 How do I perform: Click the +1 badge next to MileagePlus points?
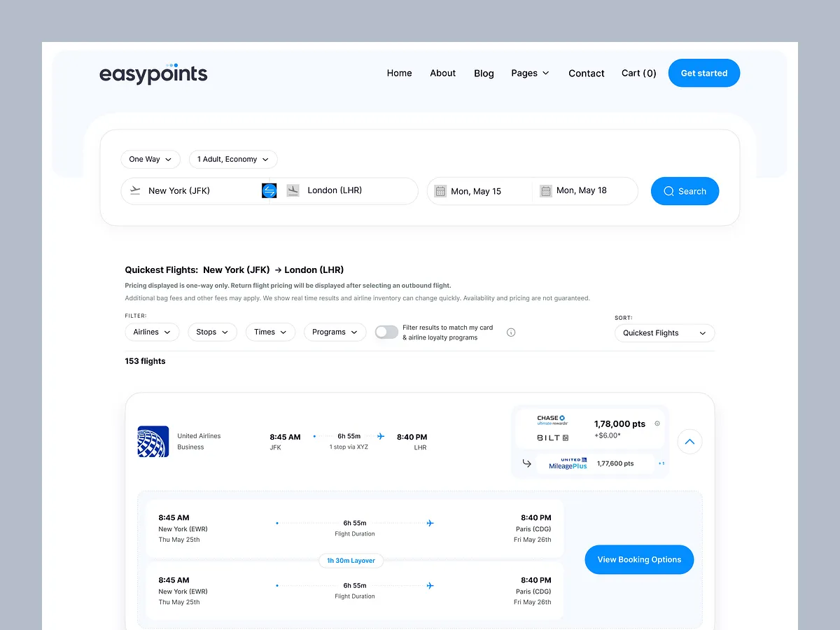click(661, 463)
